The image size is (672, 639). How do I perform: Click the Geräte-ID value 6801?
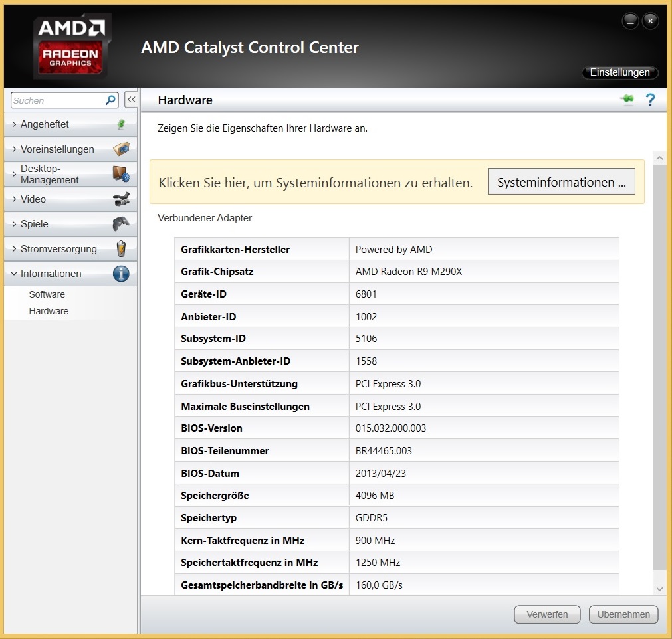(x=366, y=294)
